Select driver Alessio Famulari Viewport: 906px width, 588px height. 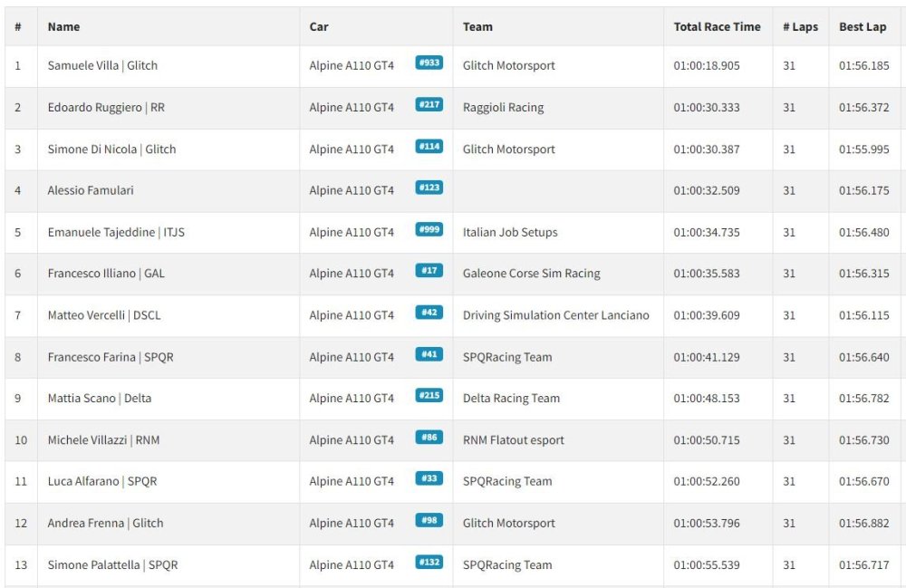click(91, 190)
